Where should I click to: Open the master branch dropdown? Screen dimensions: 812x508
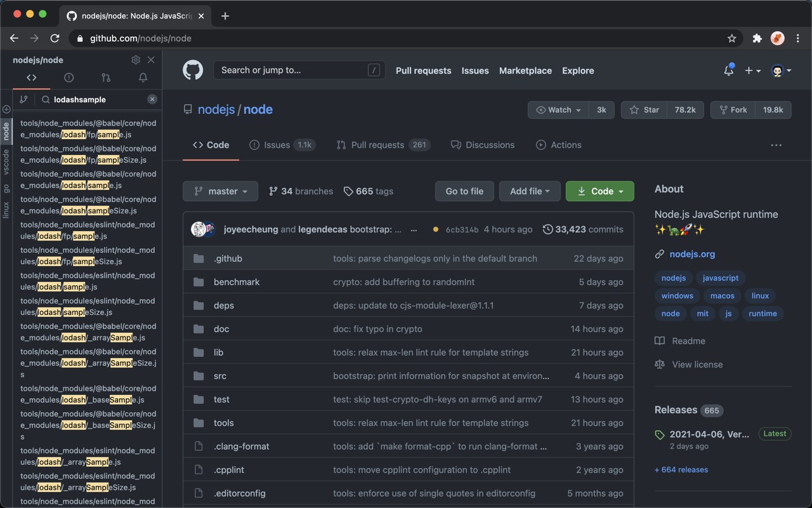(220, 191)
